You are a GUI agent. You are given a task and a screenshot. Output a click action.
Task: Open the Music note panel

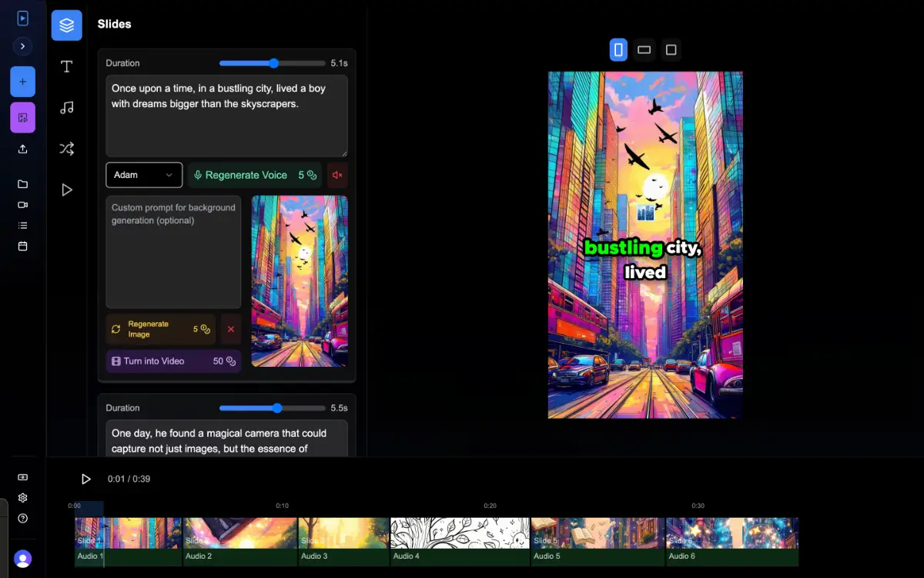pyautogui.click(x=67, y=108)
